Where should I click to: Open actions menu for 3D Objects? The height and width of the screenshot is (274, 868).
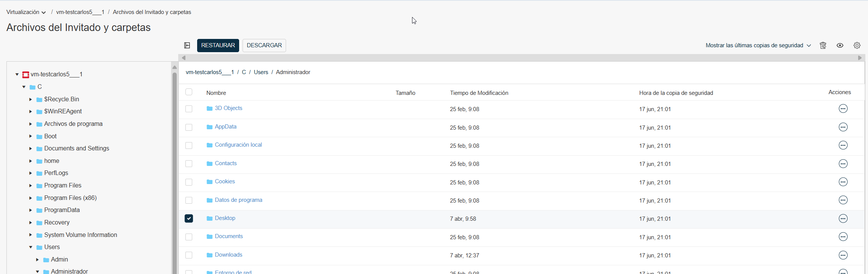(843, 109)
